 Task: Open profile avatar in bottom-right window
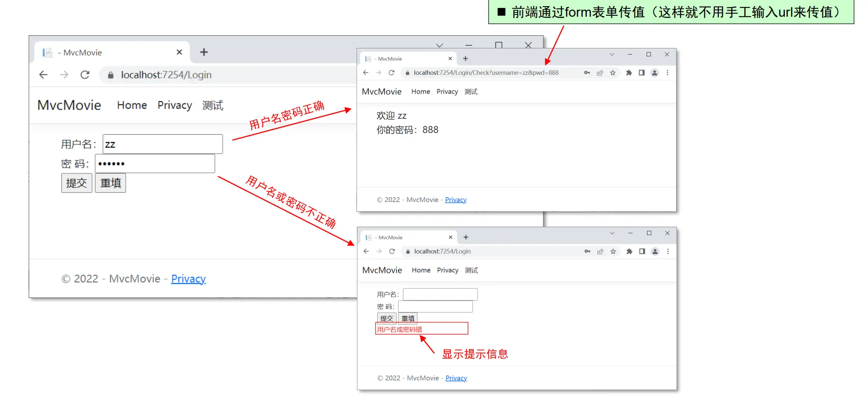tap(655, 251)
